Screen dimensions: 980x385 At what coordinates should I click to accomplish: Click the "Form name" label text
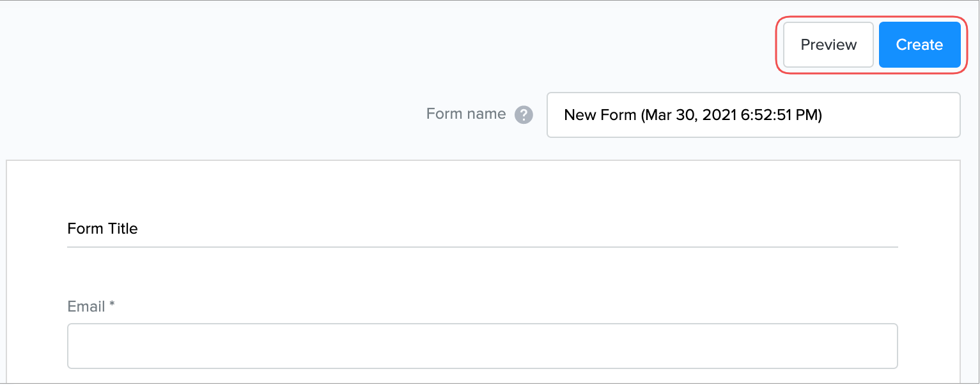click(x=465, y=114)
